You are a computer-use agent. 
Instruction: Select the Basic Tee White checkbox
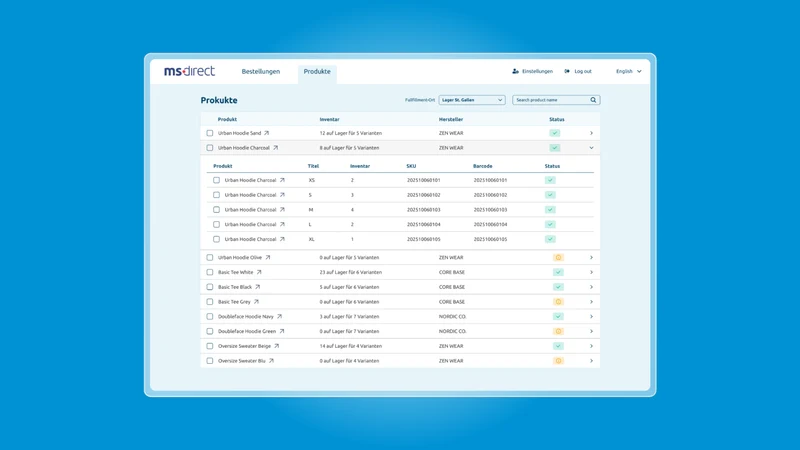point(210,272)
